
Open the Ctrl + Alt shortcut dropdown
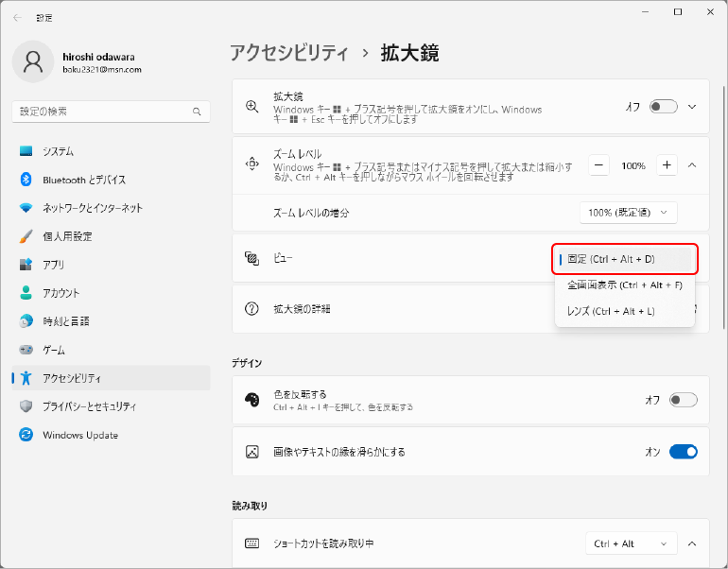(x=631, y=543)
